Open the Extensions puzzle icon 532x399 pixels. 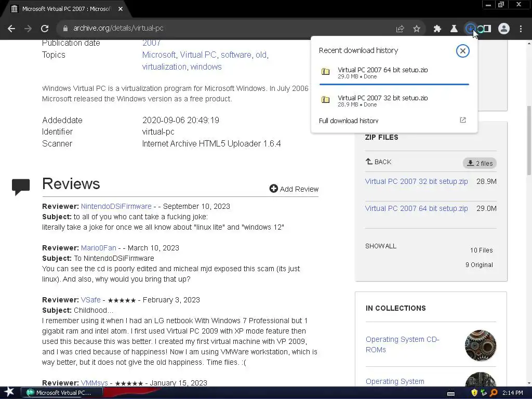point(437,29)
